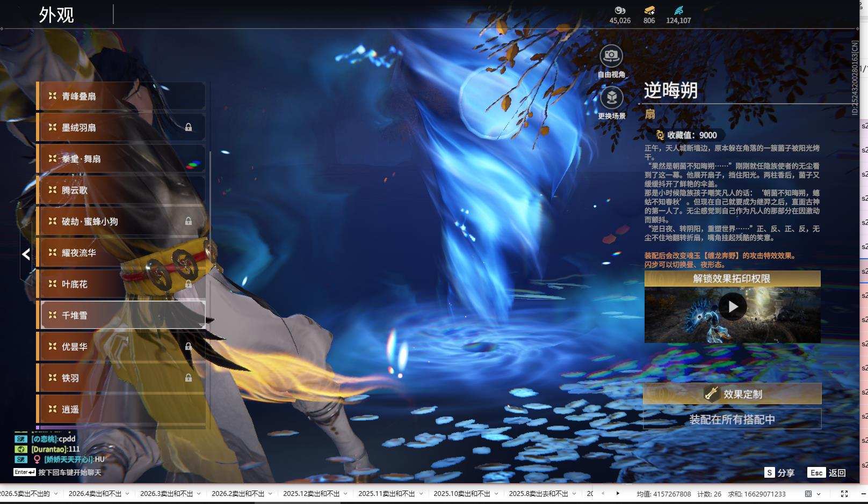This screenshot has width=868, height=504.
Task: Click the lock icon on 铁羽
Action: tap(189, 378)
